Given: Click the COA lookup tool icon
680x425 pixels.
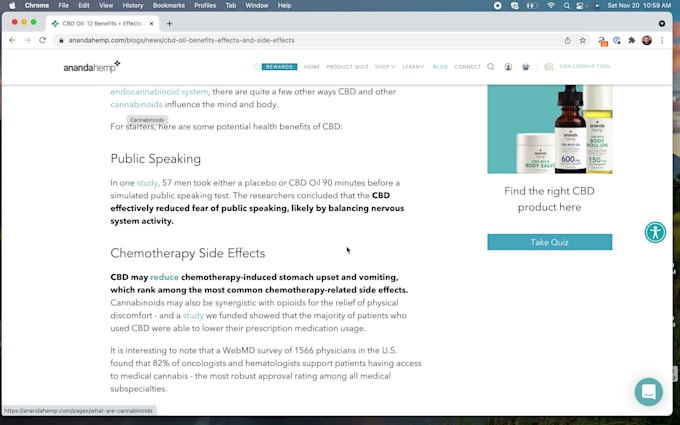Looking at the screenshot, I should 549,66.
